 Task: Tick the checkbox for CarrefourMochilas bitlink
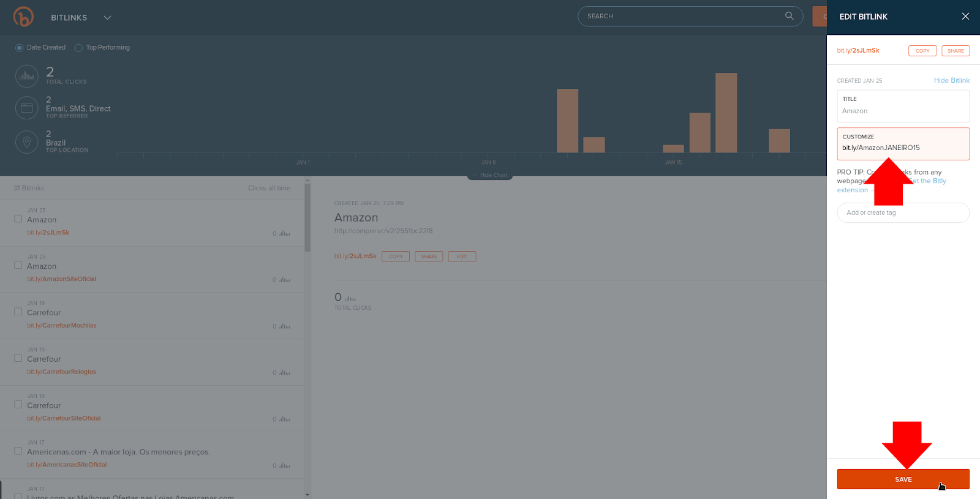click(x=18, y=312)
